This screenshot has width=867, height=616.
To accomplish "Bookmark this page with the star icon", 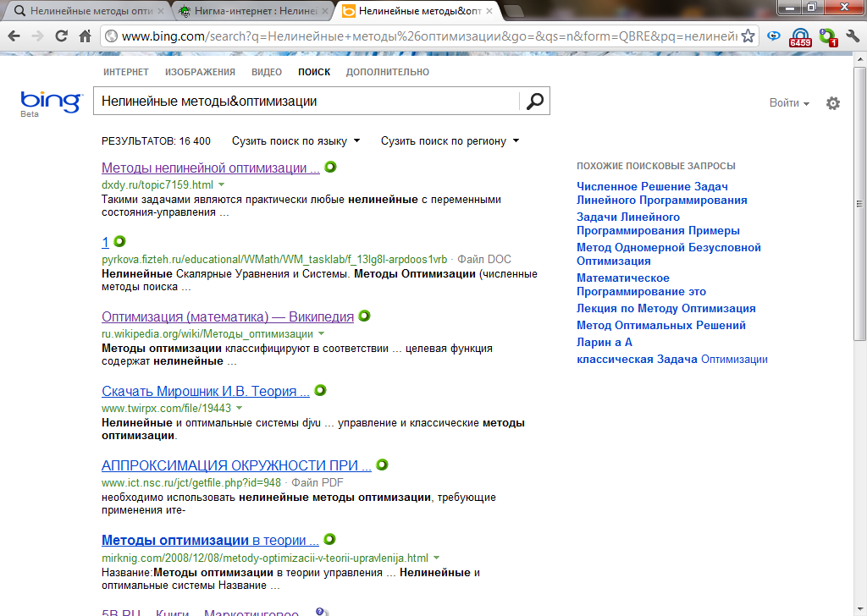I will point(748,36).
